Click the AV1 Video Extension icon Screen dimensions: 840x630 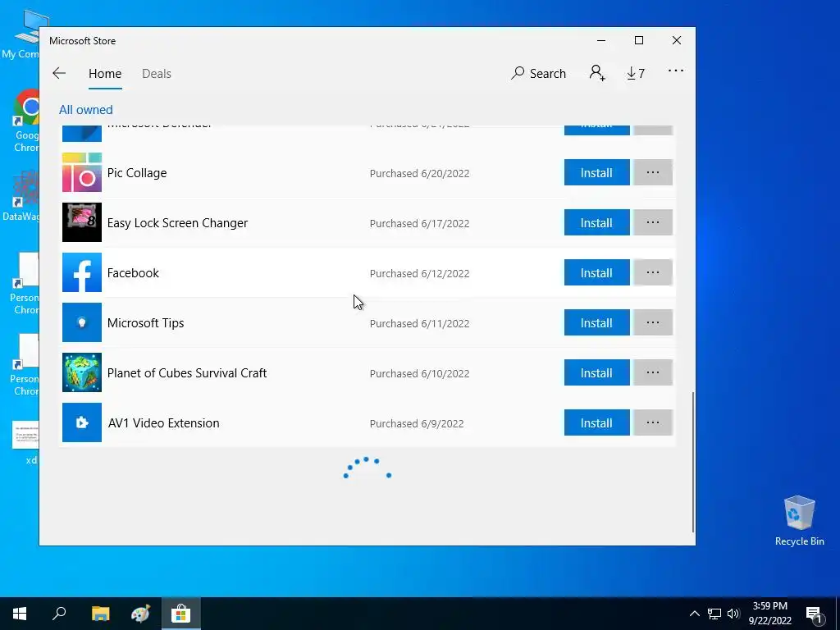tap(82, 422)
